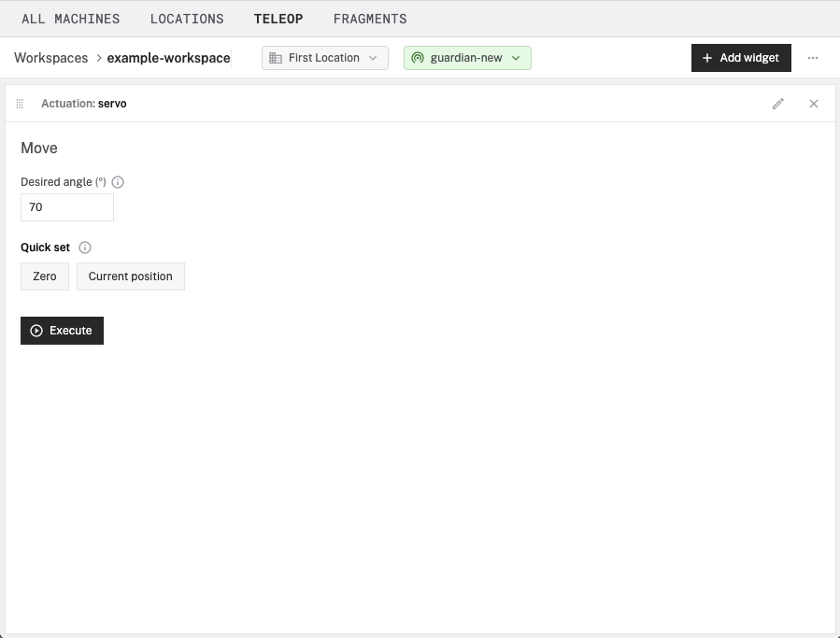This screenshot has width=840, height=638.
Task: Switch to the ALL MACHINES tab
Action: pos(71,19)
